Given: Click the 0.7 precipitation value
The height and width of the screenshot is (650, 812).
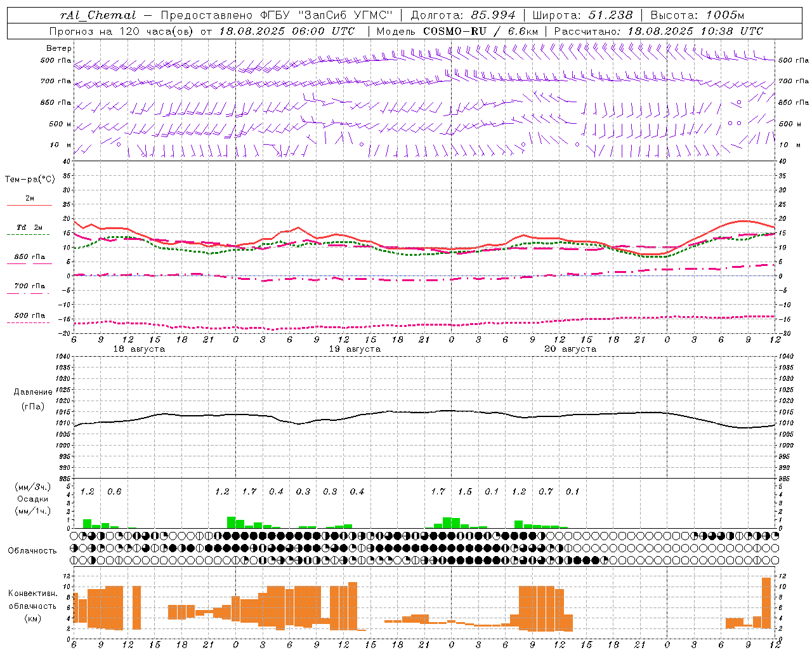Looking at the screenshot, I should (546, 491).
